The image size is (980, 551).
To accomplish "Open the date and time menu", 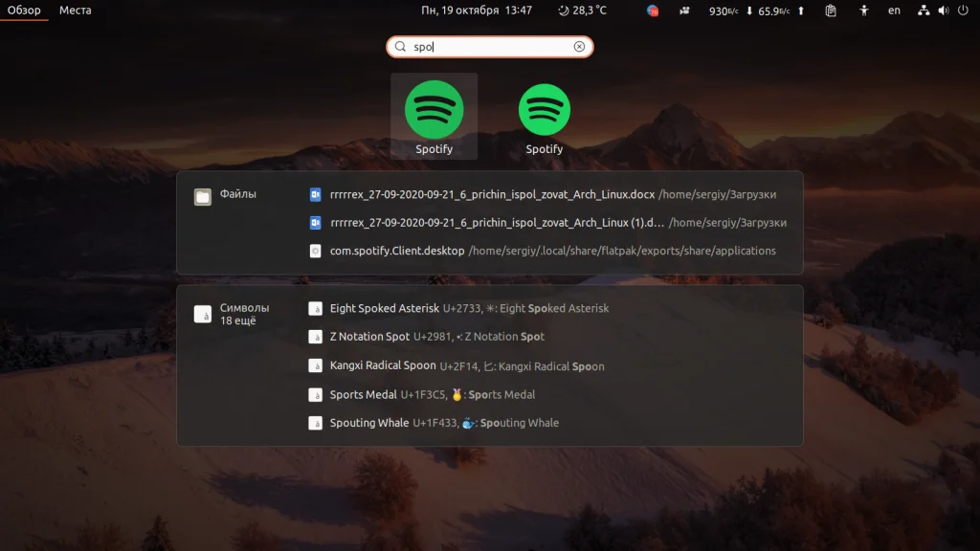I will click(477, 10).
